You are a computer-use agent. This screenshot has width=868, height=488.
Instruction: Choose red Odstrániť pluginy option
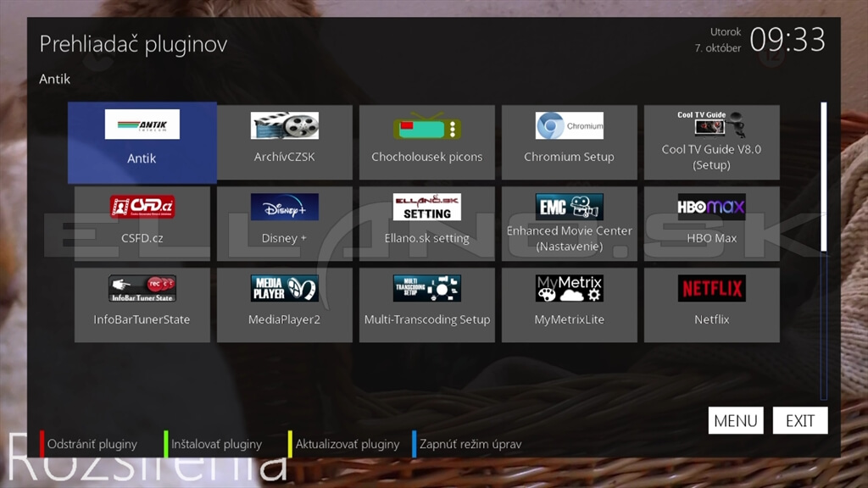91,444
